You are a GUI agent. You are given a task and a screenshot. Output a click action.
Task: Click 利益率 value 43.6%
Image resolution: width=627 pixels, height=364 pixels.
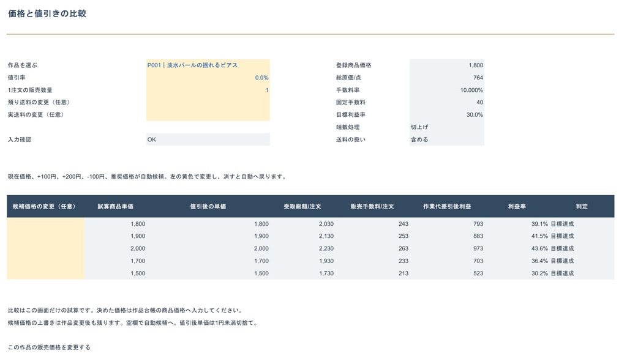[539, 248]
